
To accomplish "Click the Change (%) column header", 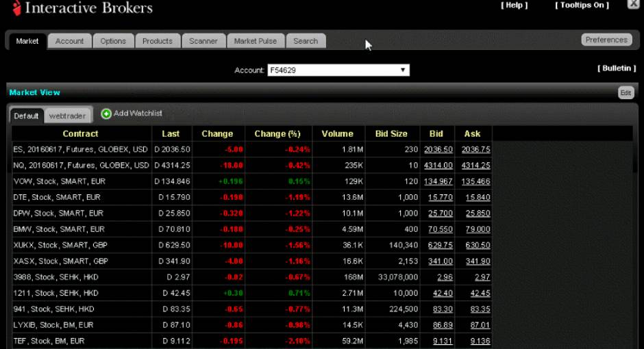I will point(277,133).
